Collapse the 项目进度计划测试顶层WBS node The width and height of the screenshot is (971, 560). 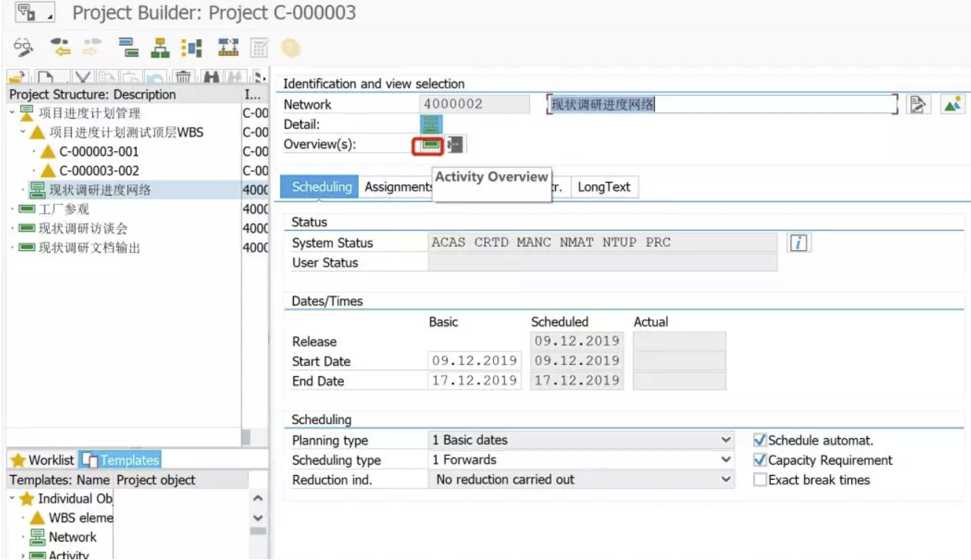23,133
